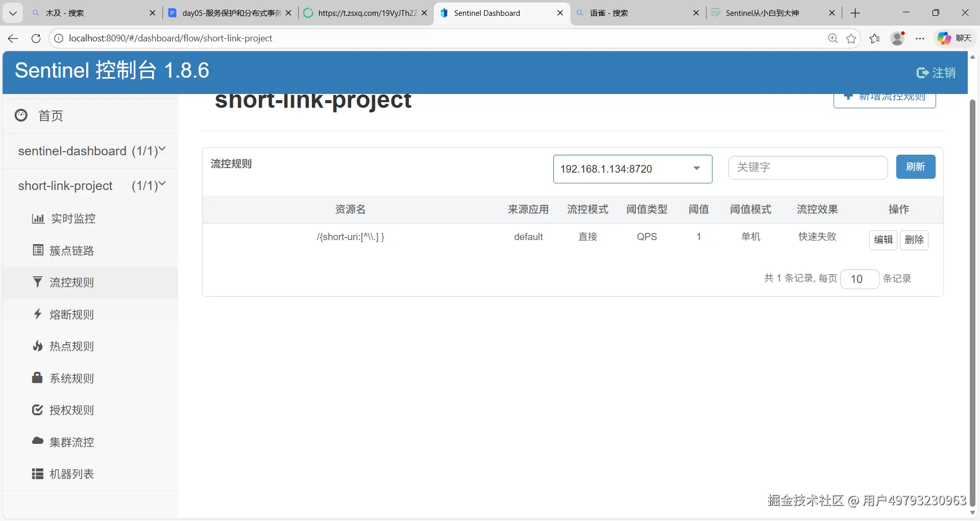
Task: Select the 机器列表 menu item
Action: coord(90,474)
